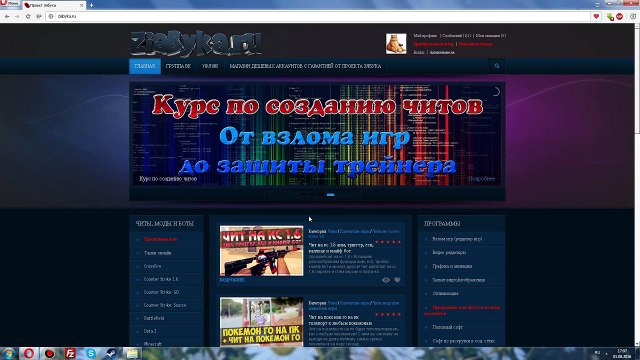Open the Сообщений link in header
Image resolution: width=640 pixels, height=360 pixels.
[456, 36]
